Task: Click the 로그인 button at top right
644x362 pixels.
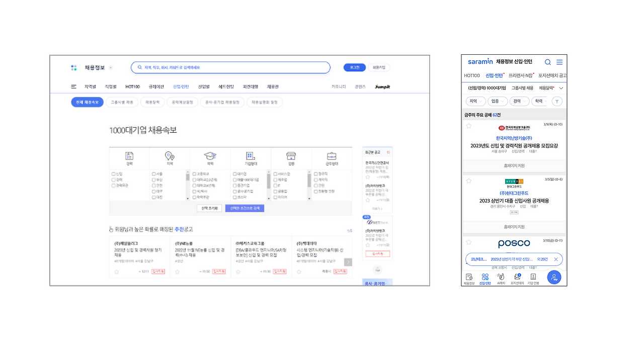Action: pos(354,67)
